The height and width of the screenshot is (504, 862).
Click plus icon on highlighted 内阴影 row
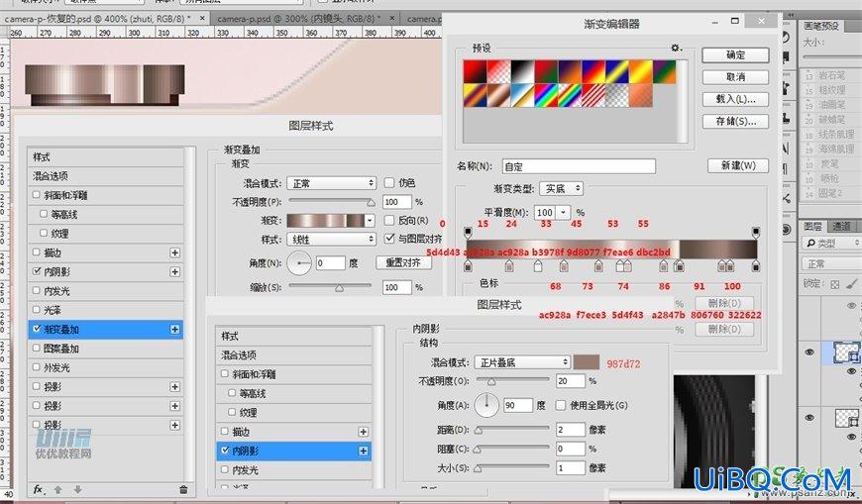coord(363,451)
